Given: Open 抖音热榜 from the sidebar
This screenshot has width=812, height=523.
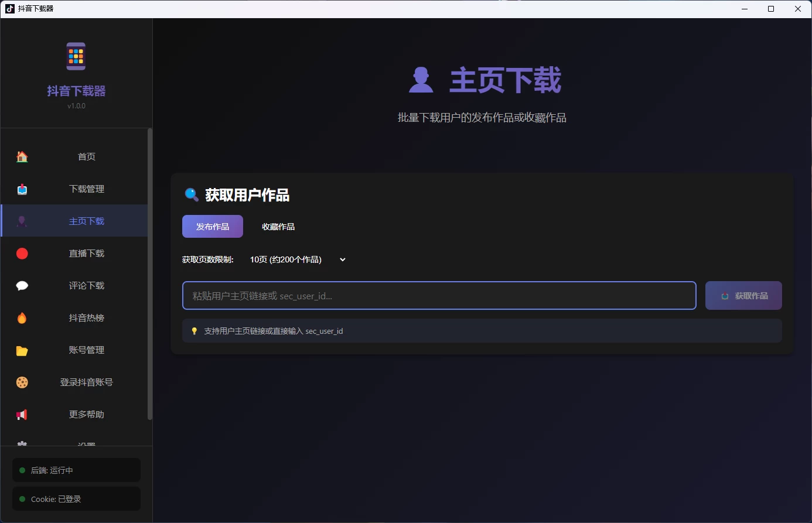Looking at the screenshot, I should [74, 317].
